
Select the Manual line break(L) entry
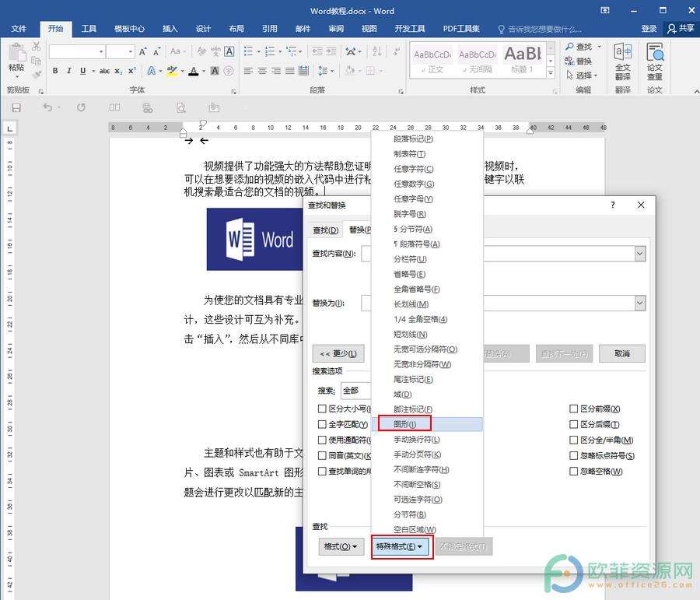point(427,439)
